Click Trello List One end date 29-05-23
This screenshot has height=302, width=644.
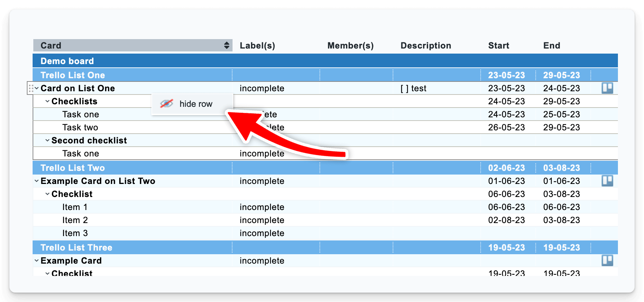561,75
